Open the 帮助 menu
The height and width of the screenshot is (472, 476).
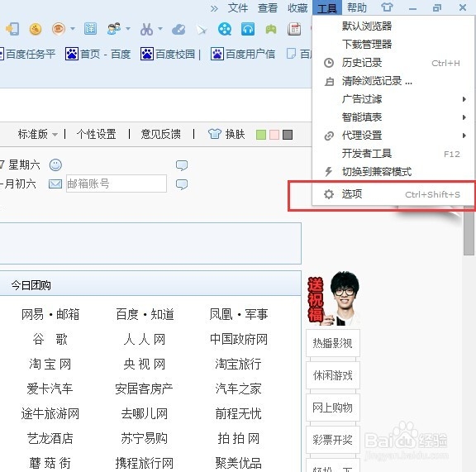357,7
